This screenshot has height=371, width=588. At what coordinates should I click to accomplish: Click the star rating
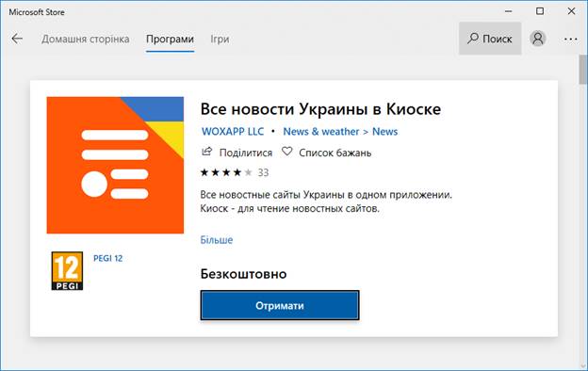[x=226, y=172]
